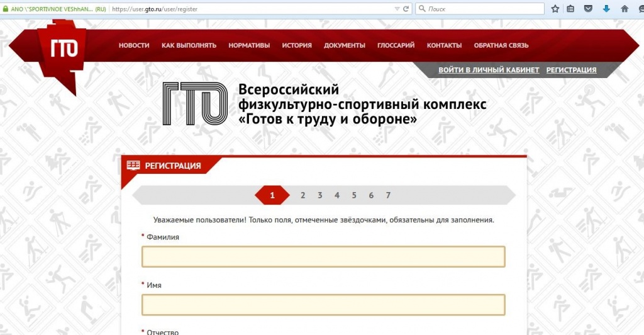Open the Глоссарий menu item
This screenshot has width=644, height=335.
(396, 45)
